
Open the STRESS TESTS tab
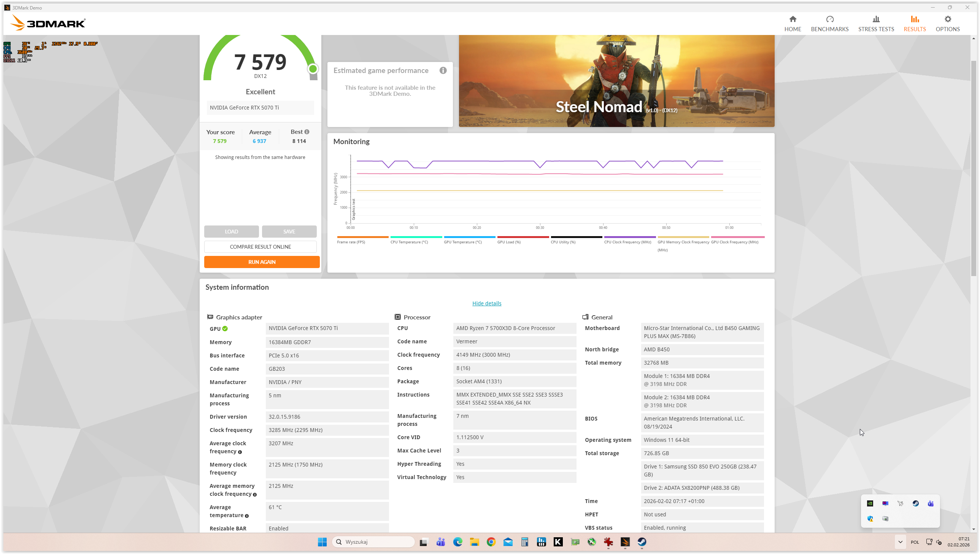876,24
